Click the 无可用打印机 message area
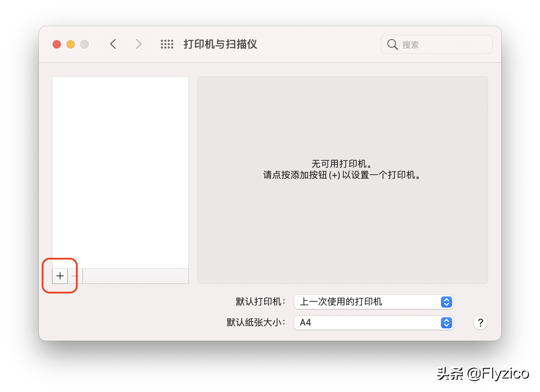540x392 pixels. pyautogui.click(x=342, y=170)
